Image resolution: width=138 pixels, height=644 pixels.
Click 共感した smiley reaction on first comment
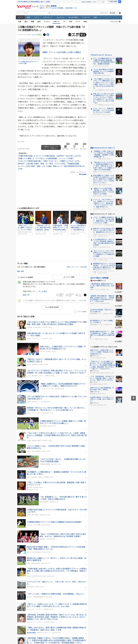[x=60, y=295]
